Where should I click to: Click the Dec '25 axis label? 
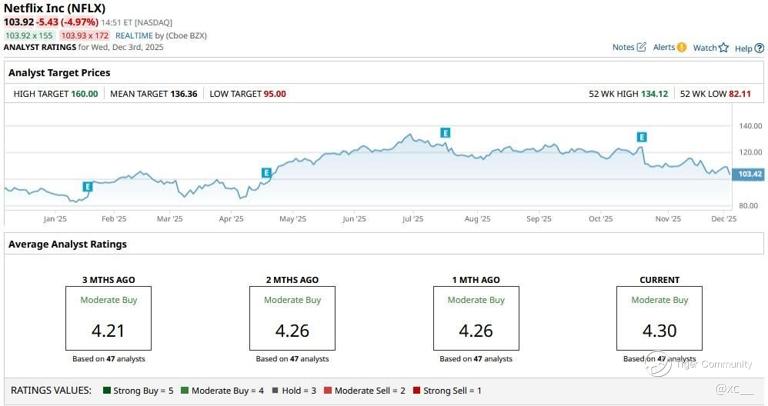tap(724, 219)
